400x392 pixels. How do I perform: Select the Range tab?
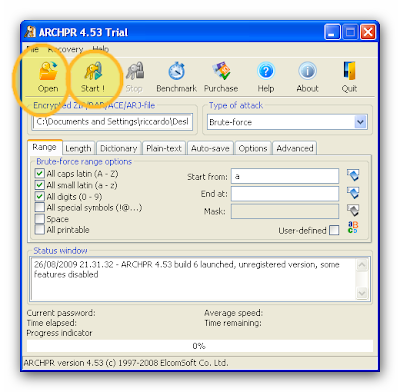pos(44,147)
